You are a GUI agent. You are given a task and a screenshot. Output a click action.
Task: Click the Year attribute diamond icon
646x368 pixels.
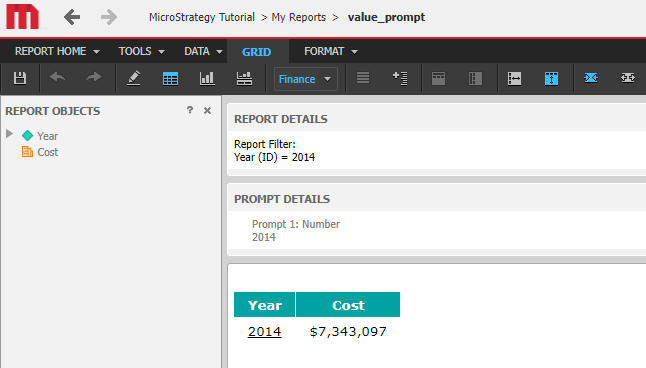[x=27, y=136]
